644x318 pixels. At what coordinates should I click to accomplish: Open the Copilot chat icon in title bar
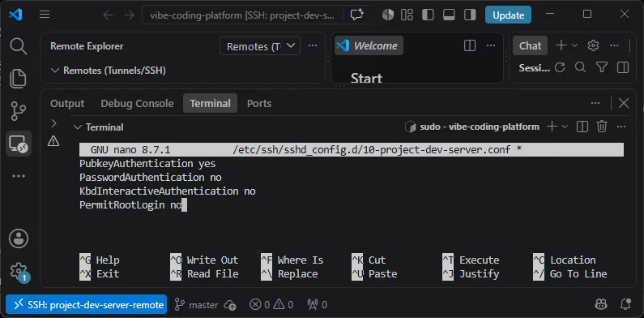coord(357,15)
